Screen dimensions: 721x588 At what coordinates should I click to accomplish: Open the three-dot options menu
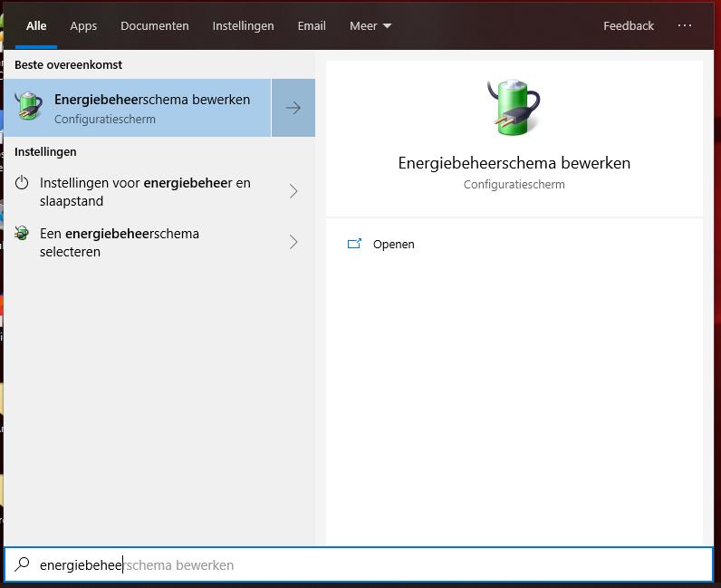[x=685, y=25]
